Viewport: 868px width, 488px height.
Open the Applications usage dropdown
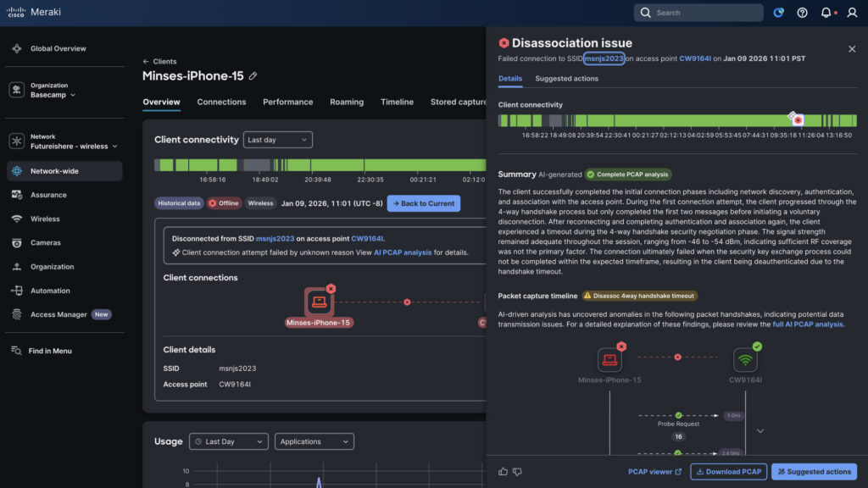pyautogui.click(x=314, y=441)
